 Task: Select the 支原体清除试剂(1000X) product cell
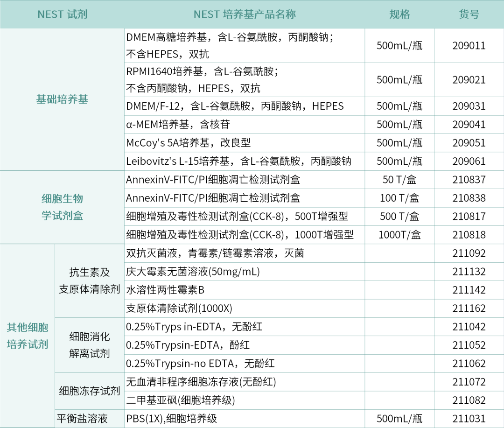click(x=179, y=309)
